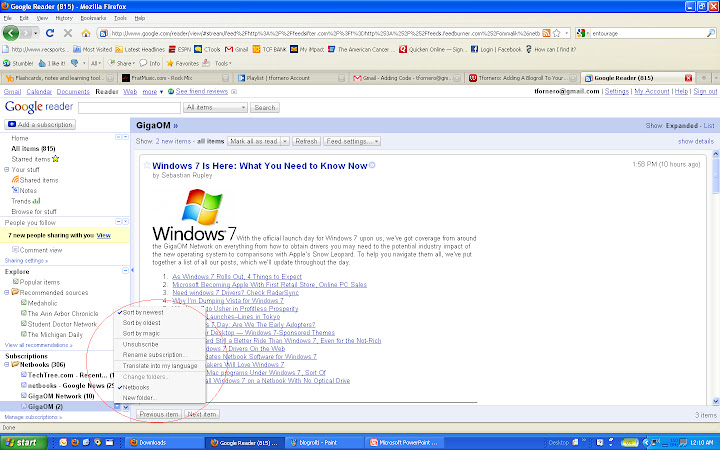
Task: Go to the Firefox home page icon
Action: (86, 33)
